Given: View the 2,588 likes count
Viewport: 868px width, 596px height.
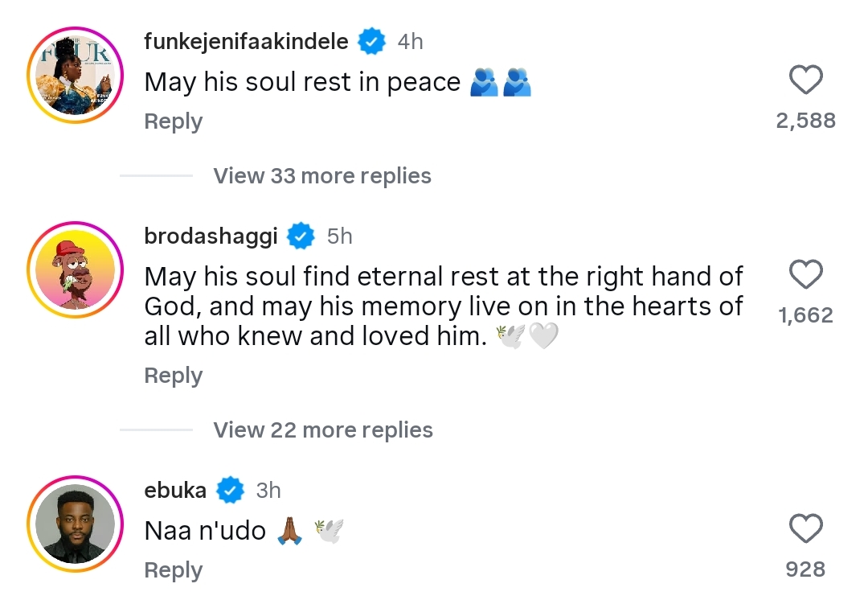Looking at the screenshot, I should coord(805,120).
